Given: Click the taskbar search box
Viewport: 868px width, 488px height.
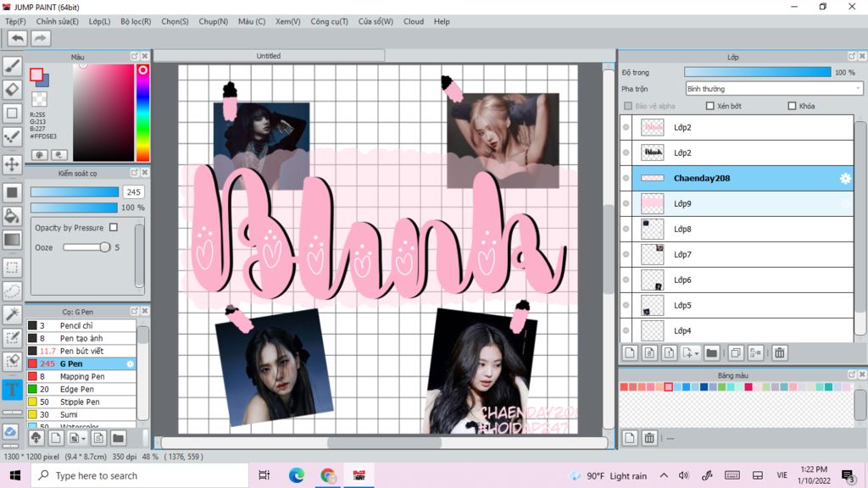Looking at the screenshot, I should [x=140, y=475].
